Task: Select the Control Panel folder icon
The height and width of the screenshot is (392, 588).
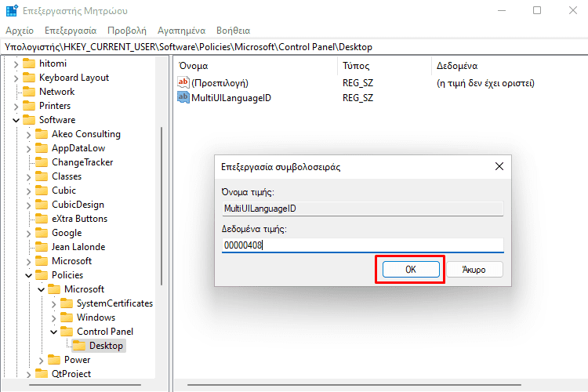Action: point(67,332)
